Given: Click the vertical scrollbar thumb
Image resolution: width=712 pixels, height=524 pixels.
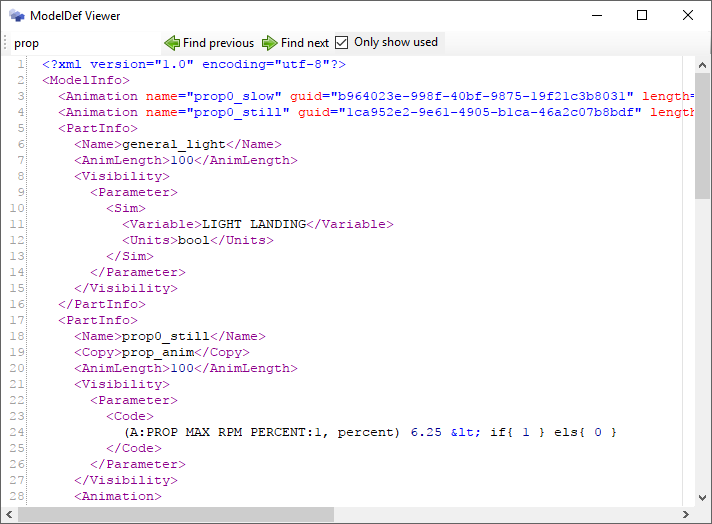Looking at the screenshot, I should (702, 136).
